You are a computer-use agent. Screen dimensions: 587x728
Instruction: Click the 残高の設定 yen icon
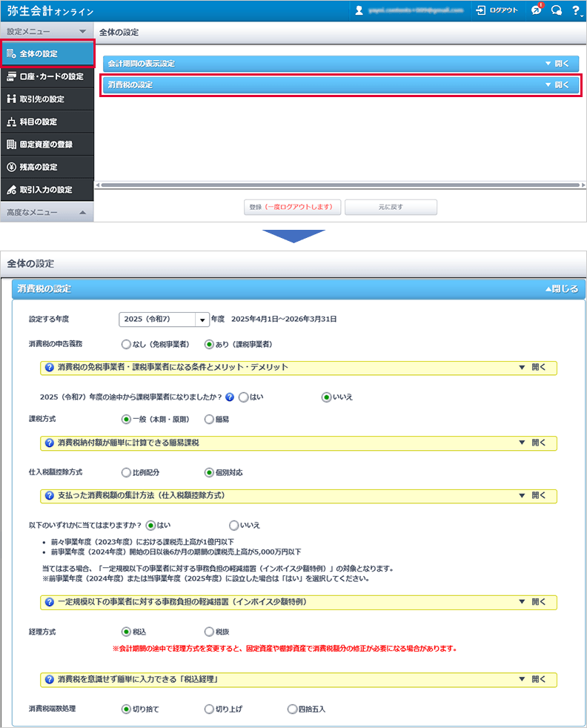click(11, 167)
